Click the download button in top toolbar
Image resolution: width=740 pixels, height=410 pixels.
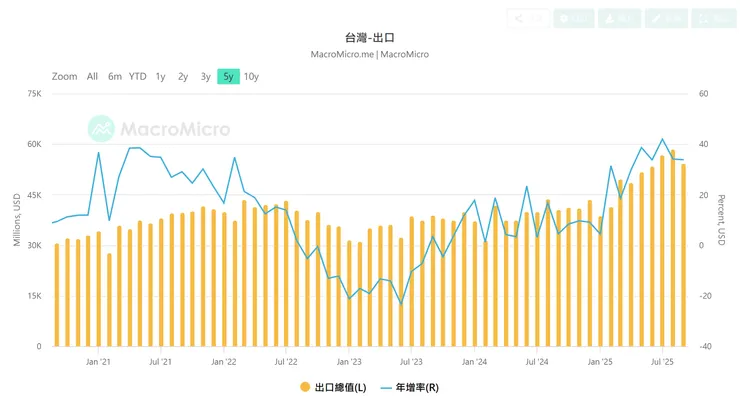619,18
